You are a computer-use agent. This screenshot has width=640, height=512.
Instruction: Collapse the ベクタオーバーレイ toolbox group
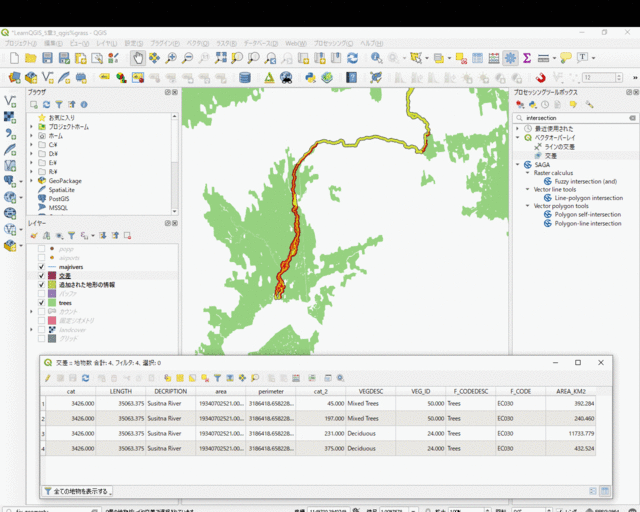click(518, 138)
